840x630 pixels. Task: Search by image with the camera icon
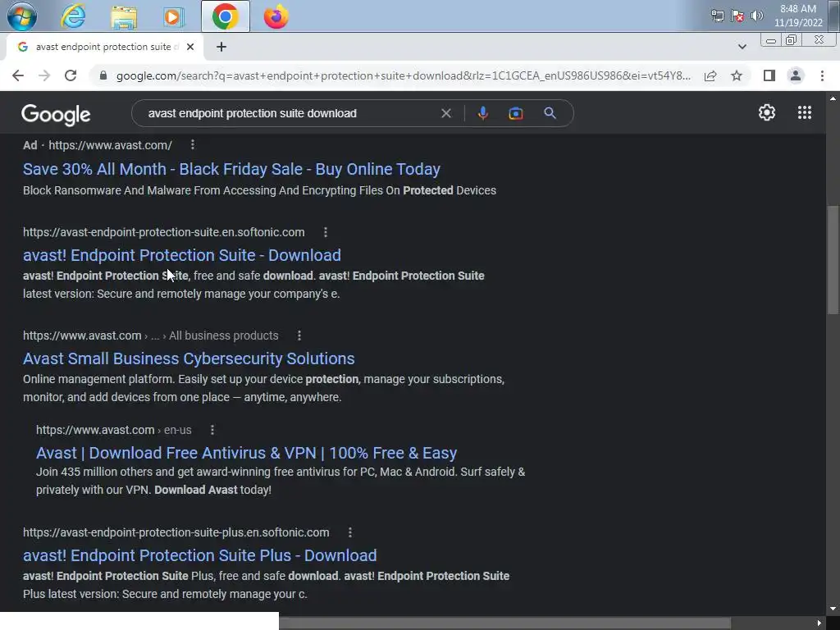point(515,113)
